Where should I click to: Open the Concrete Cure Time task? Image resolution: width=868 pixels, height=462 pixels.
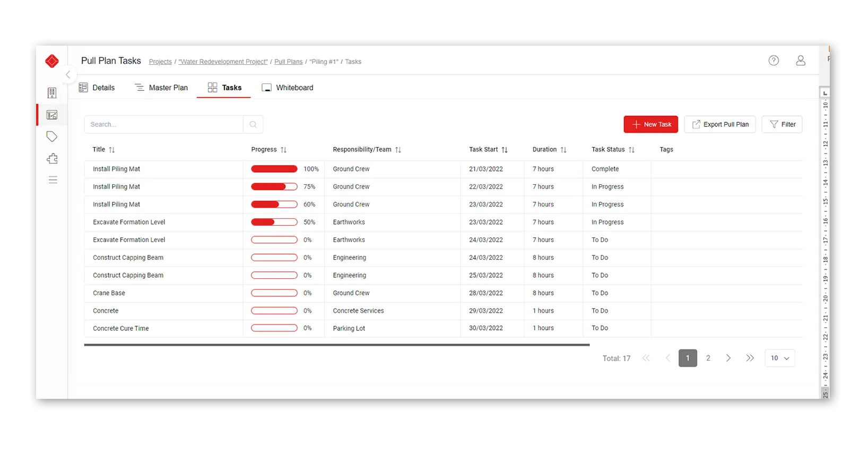[x=121, y=328]
